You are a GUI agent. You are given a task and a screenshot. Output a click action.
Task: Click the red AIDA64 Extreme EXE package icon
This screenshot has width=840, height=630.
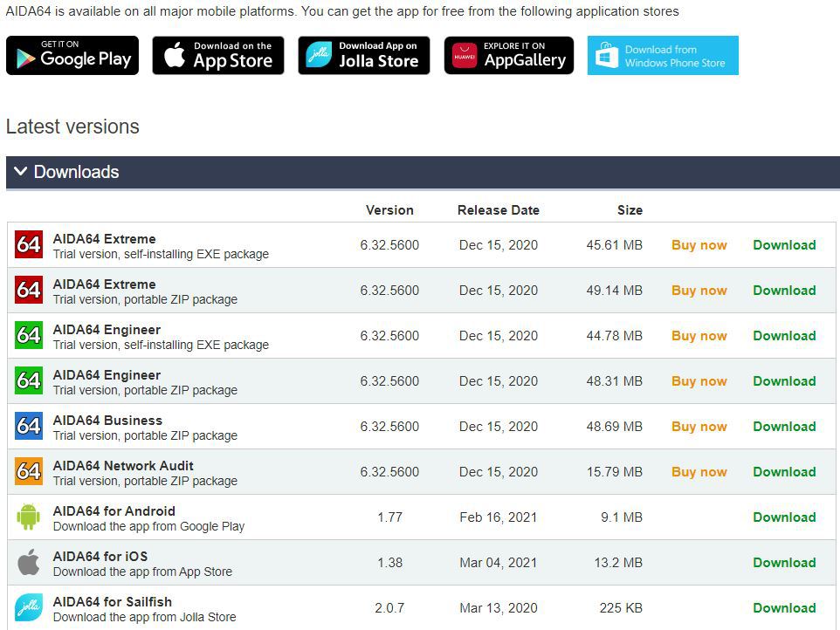tap(29, 244)
